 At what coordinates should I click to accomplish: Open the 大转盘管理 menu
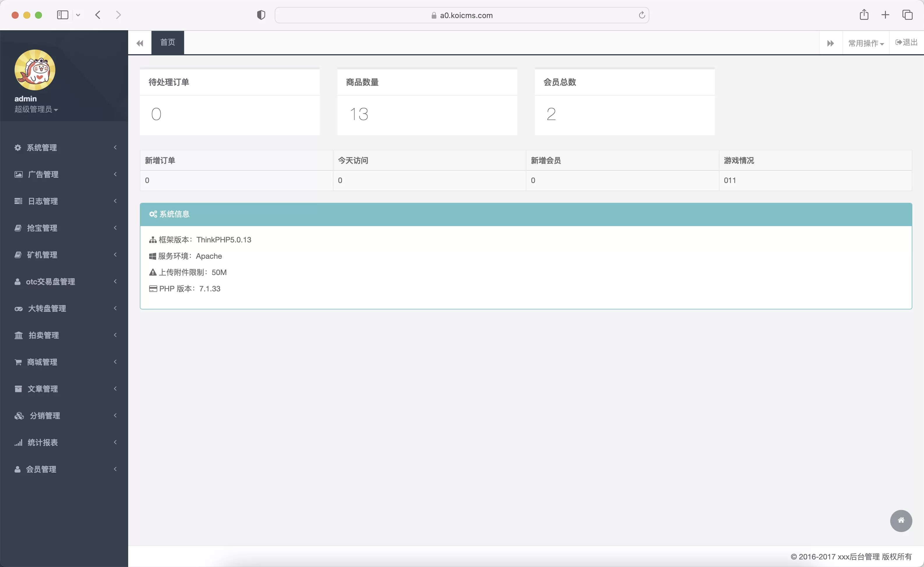pos(64,309)
